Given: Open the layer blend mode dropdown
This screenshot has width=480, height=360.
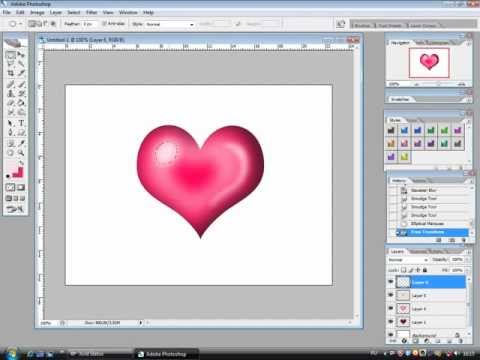Looking at the screenshot, I should tap(408, 260).
